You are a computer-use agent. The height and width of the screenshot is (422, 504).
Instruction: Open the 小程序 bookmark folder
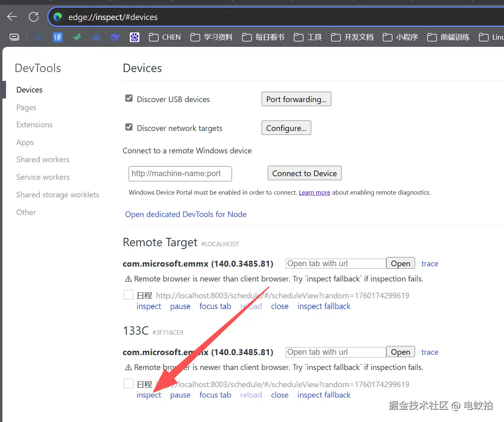(400, 37)
